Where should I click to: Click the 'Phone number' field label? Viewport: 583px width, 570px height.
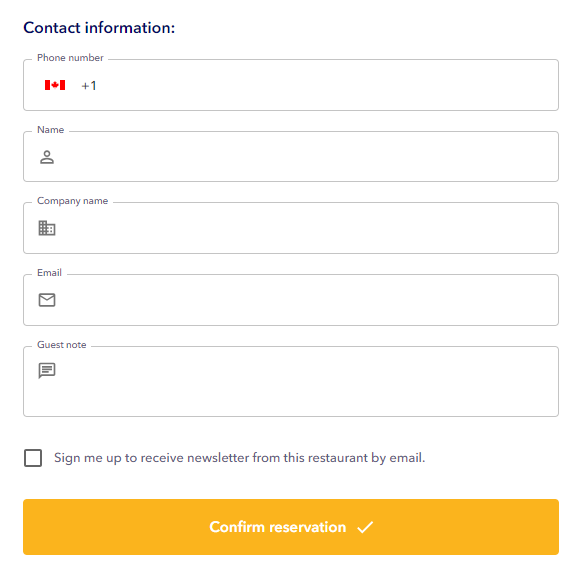(x=70, y=58)
